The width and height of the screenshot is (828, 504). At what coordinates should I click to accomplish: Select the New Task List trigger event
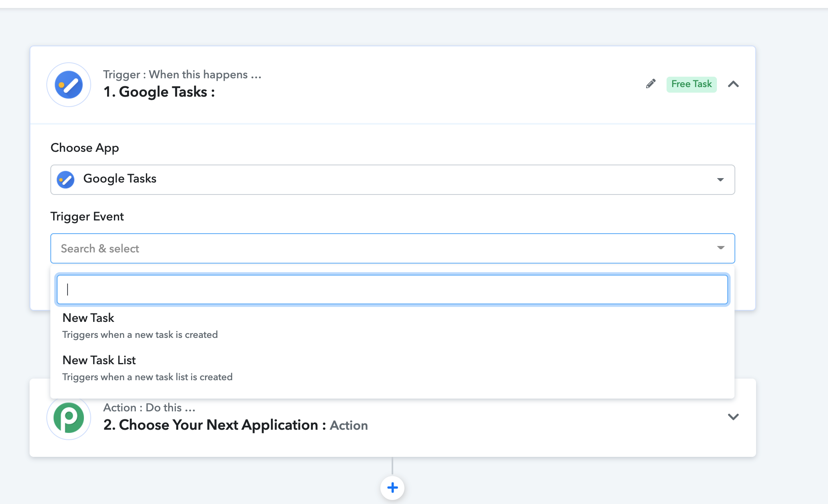click(392, 368)
